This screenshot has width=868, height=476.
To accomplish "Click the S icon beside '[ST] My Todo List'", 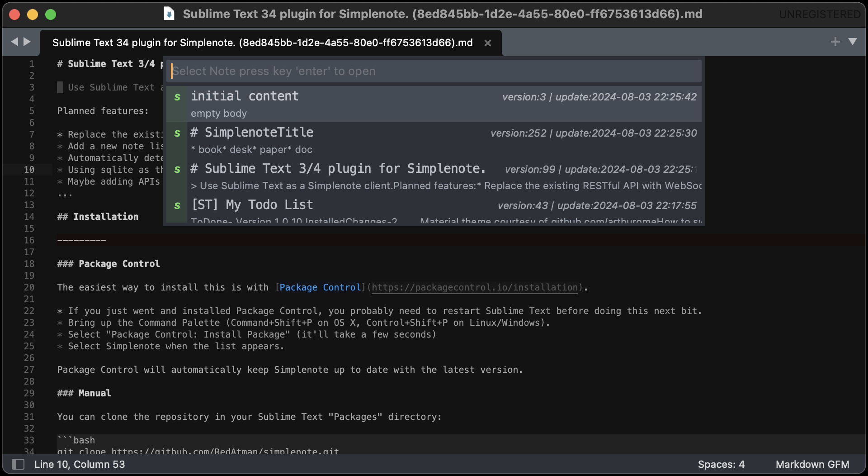I will tap(177, 205).
